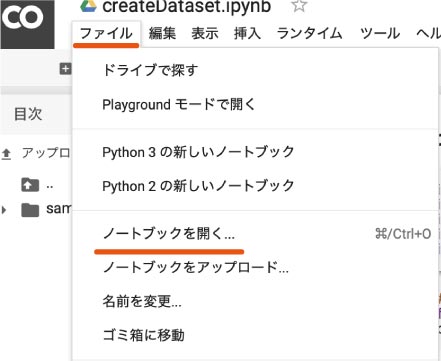Open the ランタイム menu
The height and width of the screenshot is (361, 441).
[310, 33]
